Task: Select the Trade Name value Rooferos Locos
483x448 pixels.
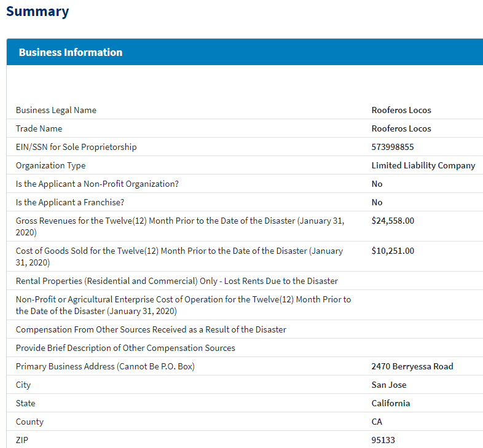Action: pos(401,128)
